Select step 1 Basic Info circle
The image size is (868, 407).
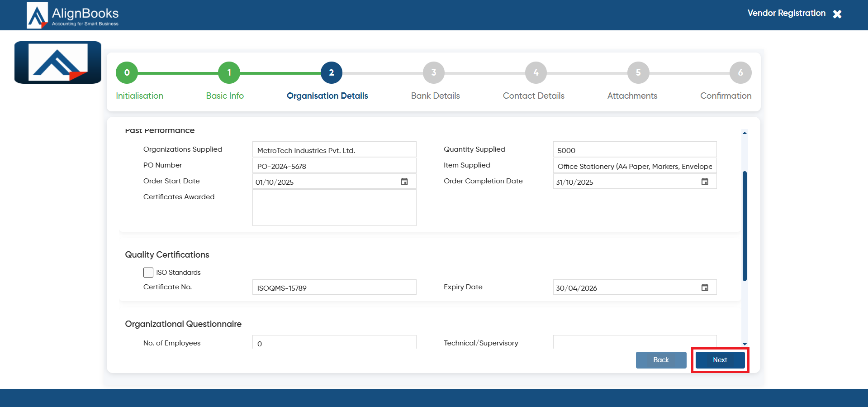coord(229,72)
